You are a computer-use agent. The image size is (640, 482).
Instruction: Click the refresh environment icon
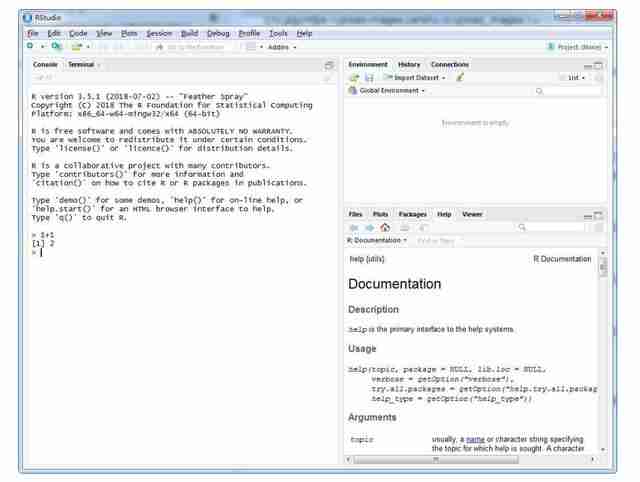599,78
